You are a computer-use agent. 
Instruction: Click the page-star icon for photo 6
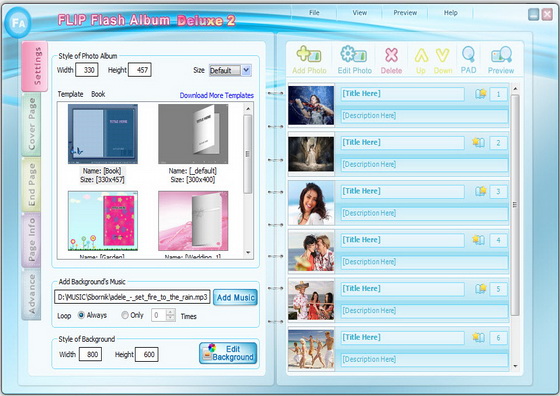(479, 337)
